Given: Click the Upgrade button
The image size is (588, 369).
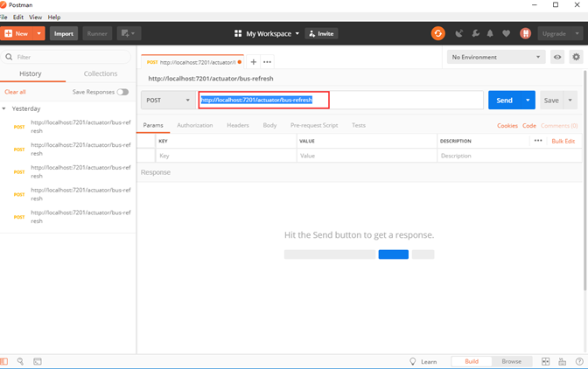Looking at the screenshot, I should tap(554, 33).
